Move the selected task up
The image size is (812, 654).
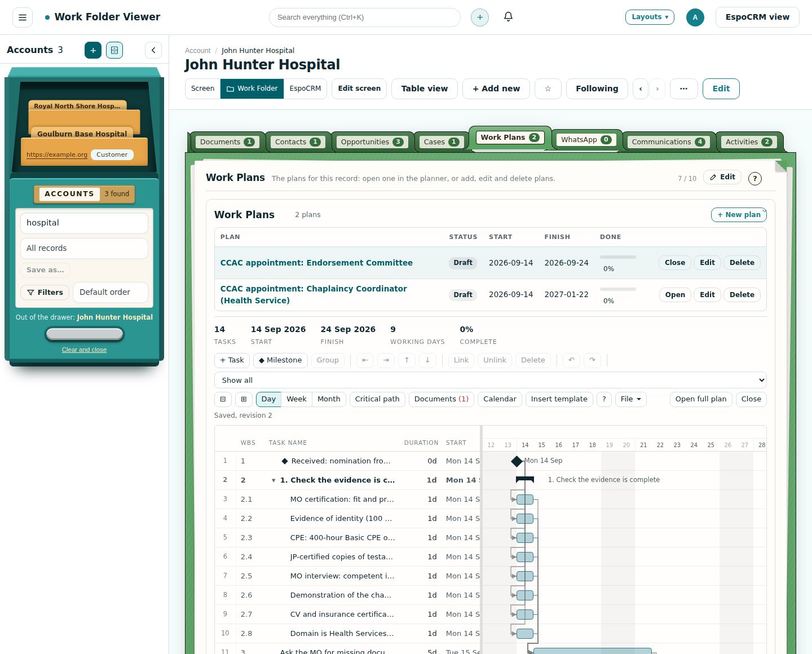coord(407,360)
